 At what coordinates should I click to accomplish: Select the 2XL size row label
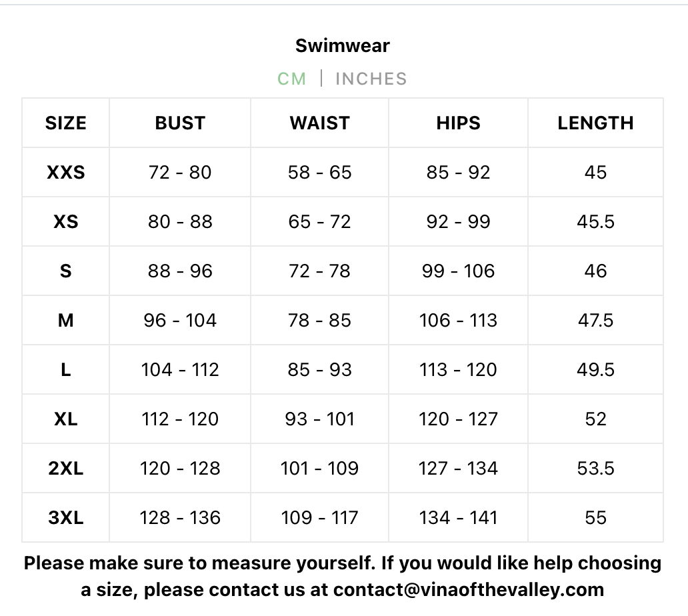[x=66, y=469]
